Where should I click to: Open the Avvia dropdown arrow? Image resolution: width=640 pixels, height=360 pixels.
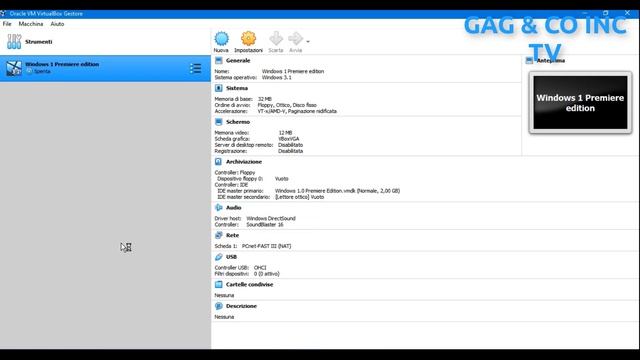coord(308,42)
